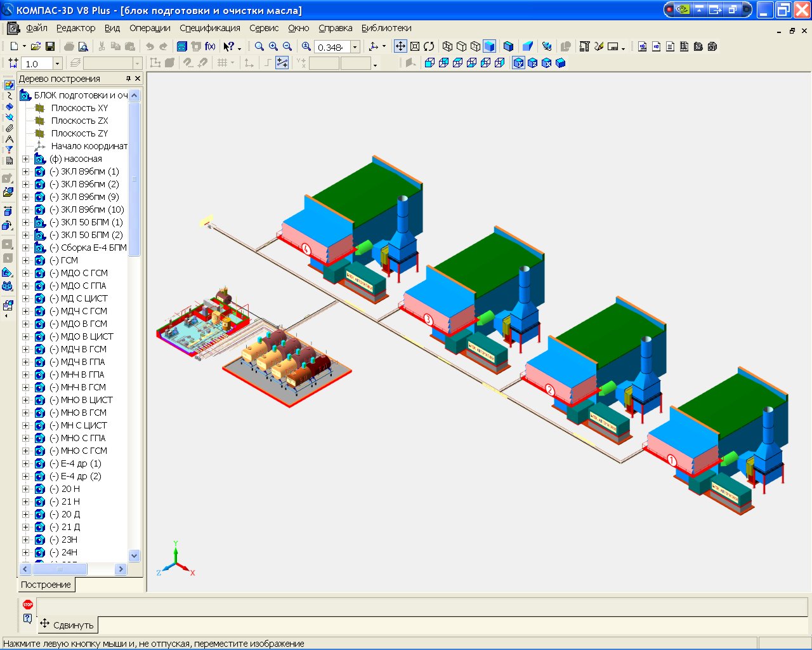Open the Библиотеки menu
Image resolution: width=812 pixels, height=650 pixels.
(x=386, y=28)
